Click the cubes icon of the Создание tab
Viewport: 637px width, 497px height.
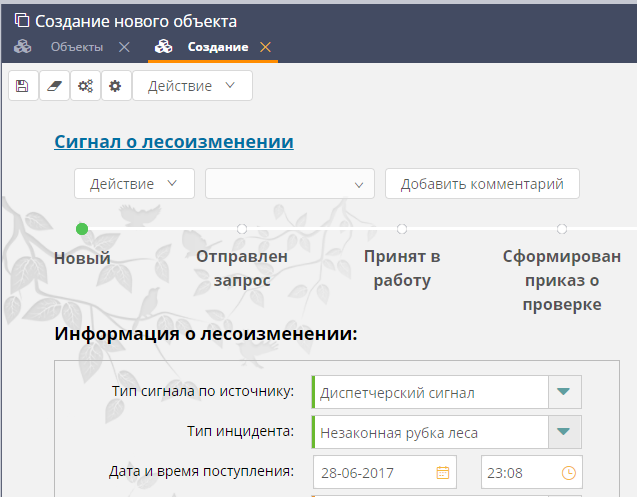[x=163, y=47]
